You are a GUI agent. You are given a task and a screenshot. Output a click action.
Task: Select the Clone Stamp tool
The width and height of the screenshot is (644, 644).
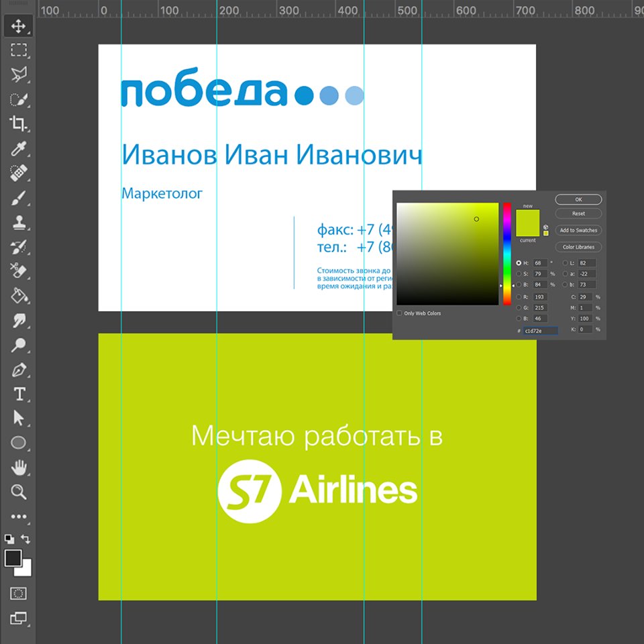18,222
